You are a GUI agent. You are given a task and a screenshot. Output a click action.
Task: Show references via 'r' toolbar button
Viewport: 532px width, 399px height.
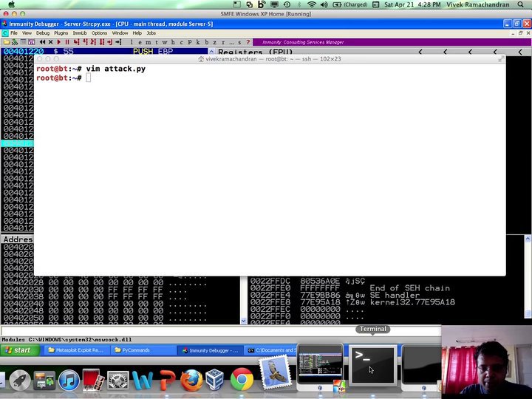pos(223,42)
